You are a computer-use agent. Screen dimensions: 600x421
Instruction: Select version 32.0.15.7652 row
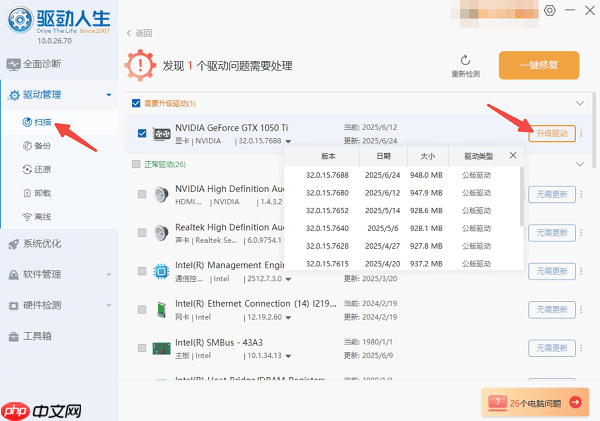click(402, 210)
